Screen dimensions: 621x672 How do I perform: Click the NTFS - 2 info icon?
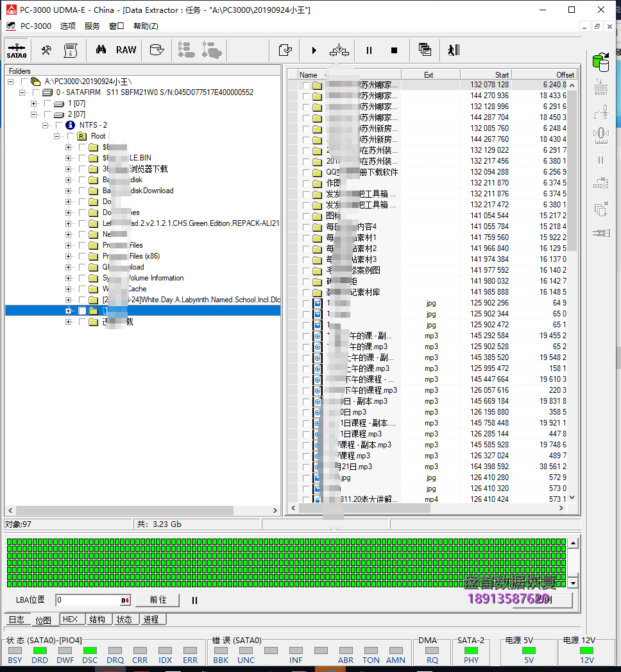[x=70, y=125]
